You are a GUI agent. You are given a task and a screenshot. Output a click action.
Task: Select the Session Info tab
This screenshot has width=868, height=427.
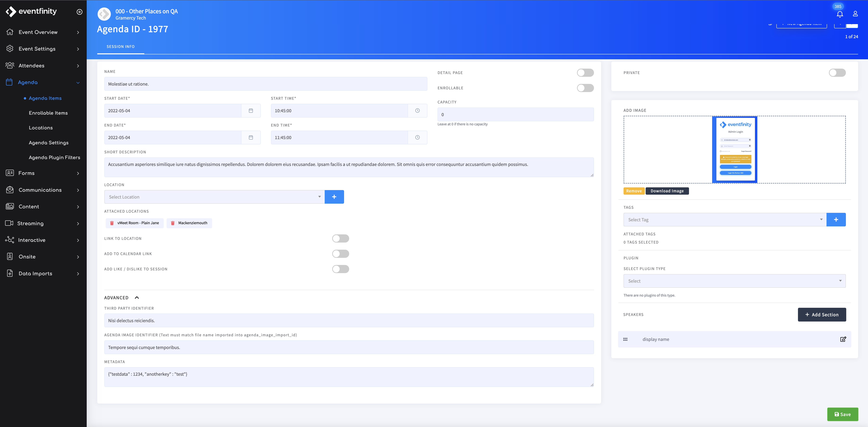(x=120, y=47)
